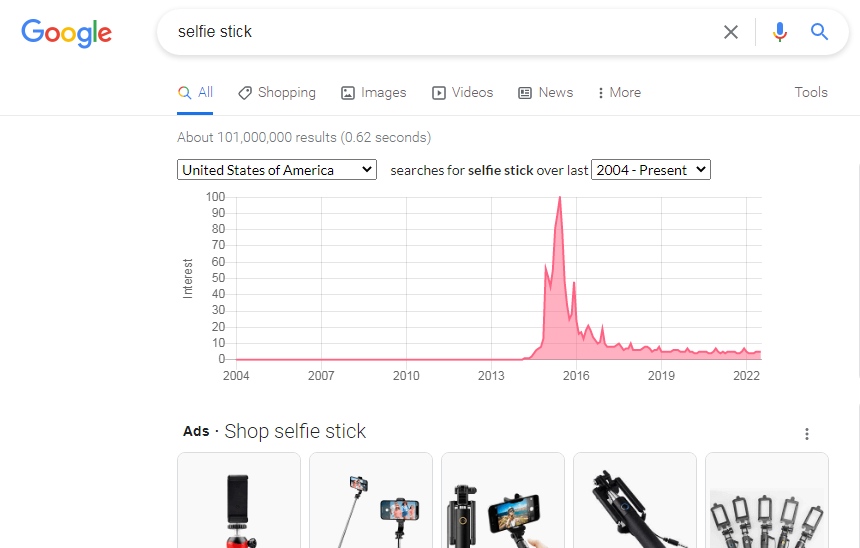Switch to the All results tab
Image resolution: width=860 pixels, height=548 pixels.
click(196, 93)
